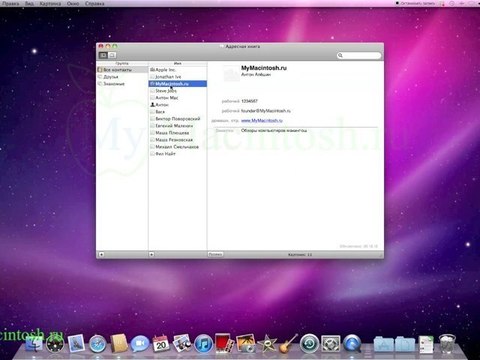Select the Вася contact
The width and height of the screenshot is (480, 360).
tap(178, 112)
